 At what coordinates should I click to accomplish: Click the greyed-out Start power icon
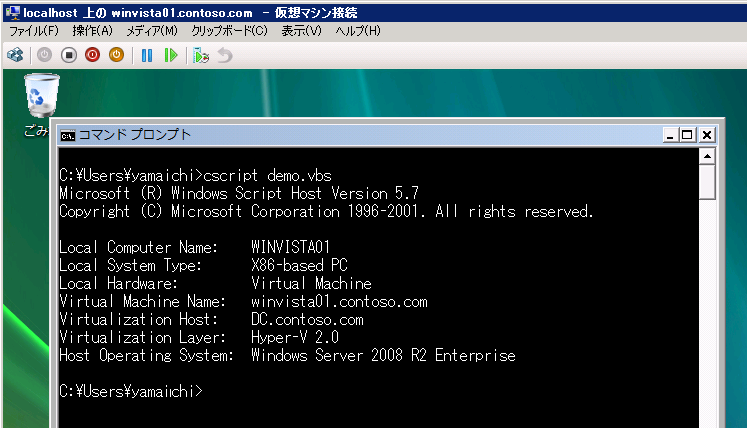point(45,55)
